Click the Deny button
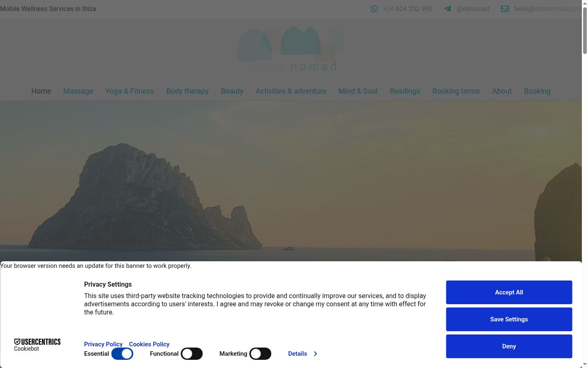The width and height of the screenshot is (588, 368). 509,346
